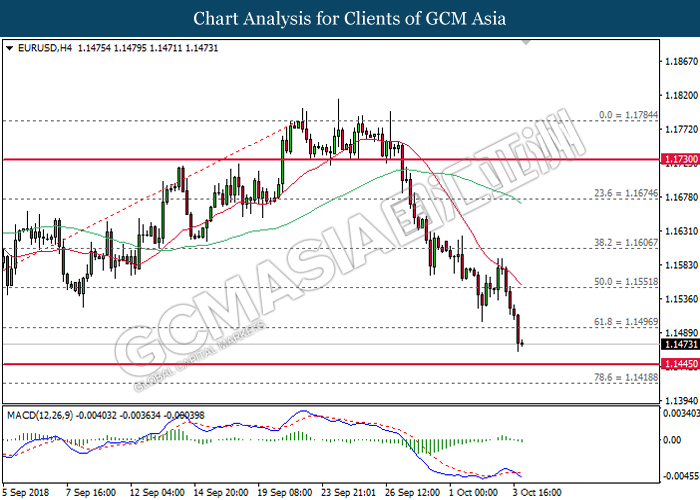Click the 'Chart Analysis for Clients of GCM Asia' title

click(x=350, y=19)
